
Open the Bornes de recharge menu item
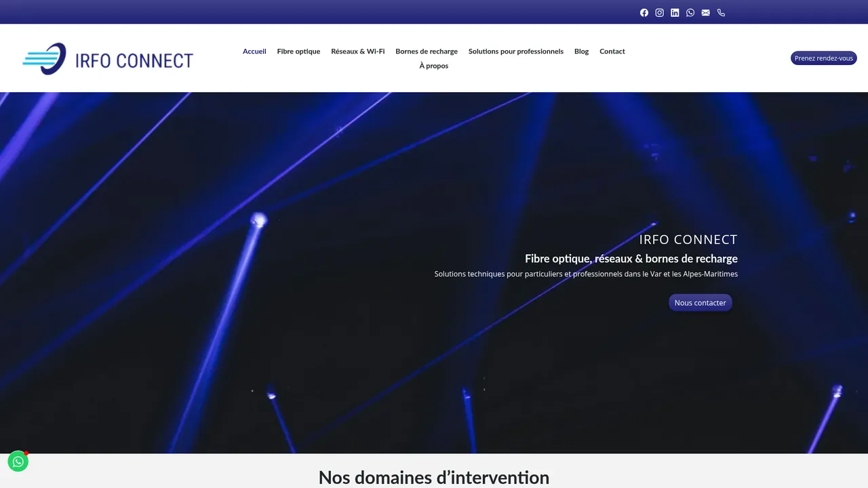[x=427, y=52]
